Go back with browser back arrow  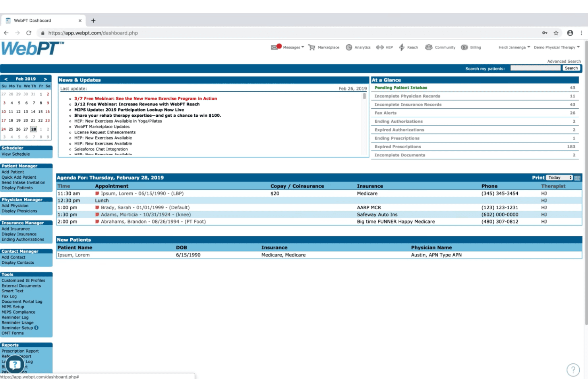[6, 33]
